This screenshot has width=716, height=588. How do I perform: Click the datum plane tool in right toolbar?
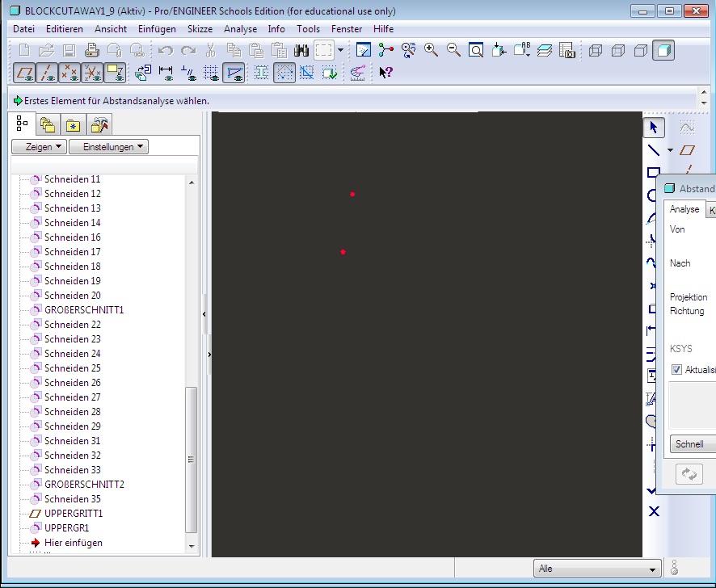pos(687,149)
